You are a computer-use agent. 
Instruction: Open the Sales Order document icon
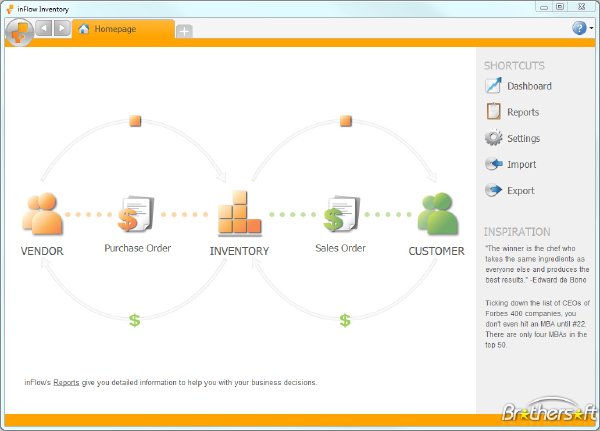point(342,214)
